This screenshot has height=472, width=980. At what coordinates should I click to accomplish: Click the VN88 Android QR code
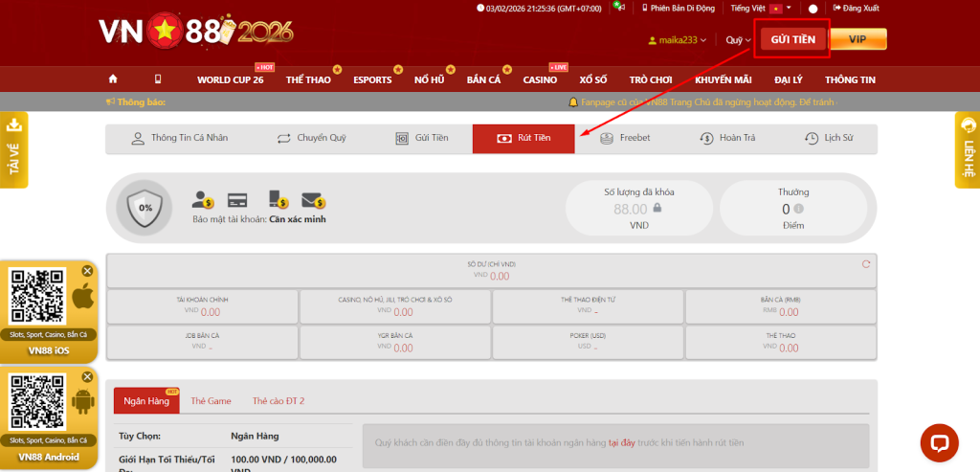38,402
